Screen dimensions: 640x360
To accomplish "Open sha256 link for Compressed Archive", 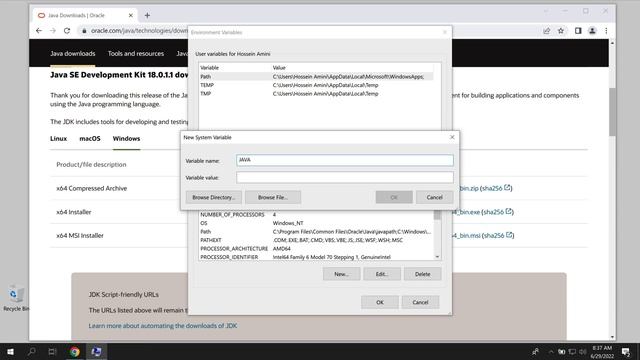I will 496,188.
